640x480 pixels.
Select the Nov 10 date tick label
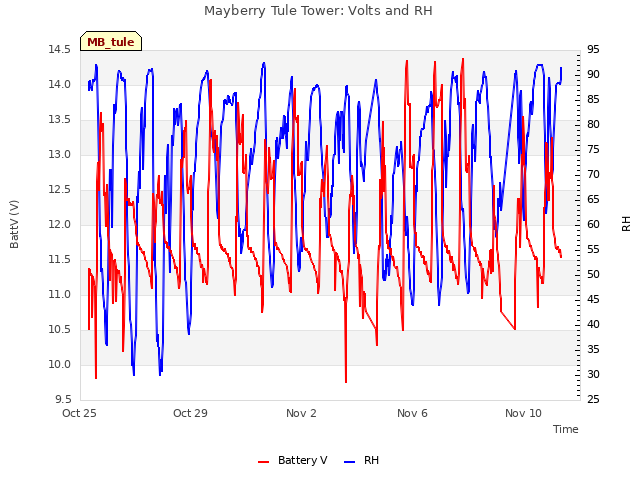coord(523,413)
